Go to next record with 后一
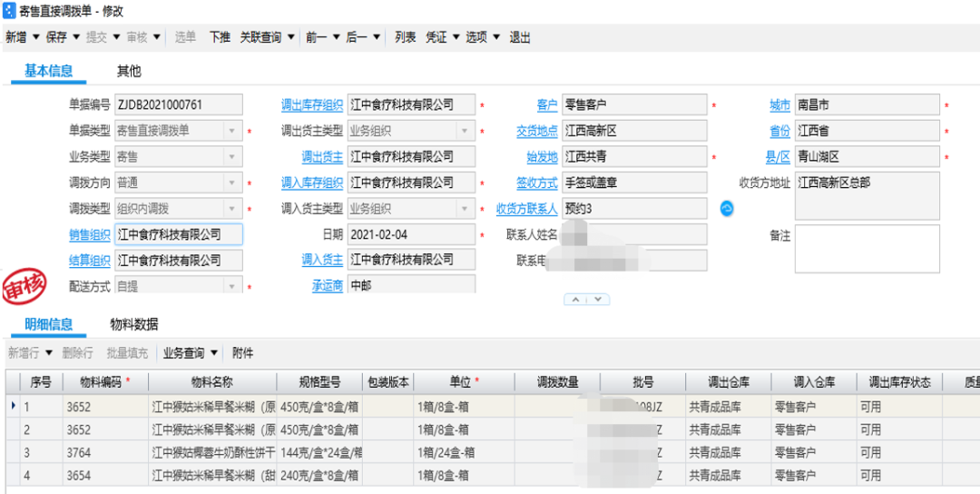Image resolution: width=980 pixels, height=494 pixels. pyautogui.click(x=357, y=37)
